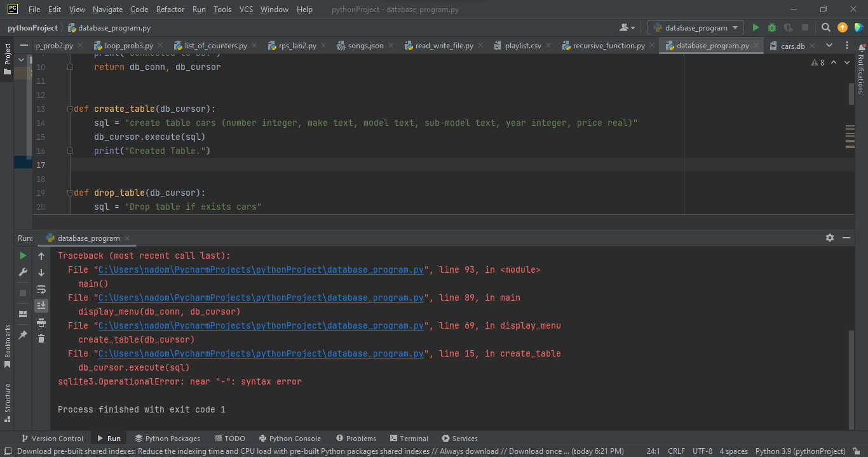Switch to the cars.db editor tab
The height and width of the screenshot is (457, 868).
click(x=792, y=46)
